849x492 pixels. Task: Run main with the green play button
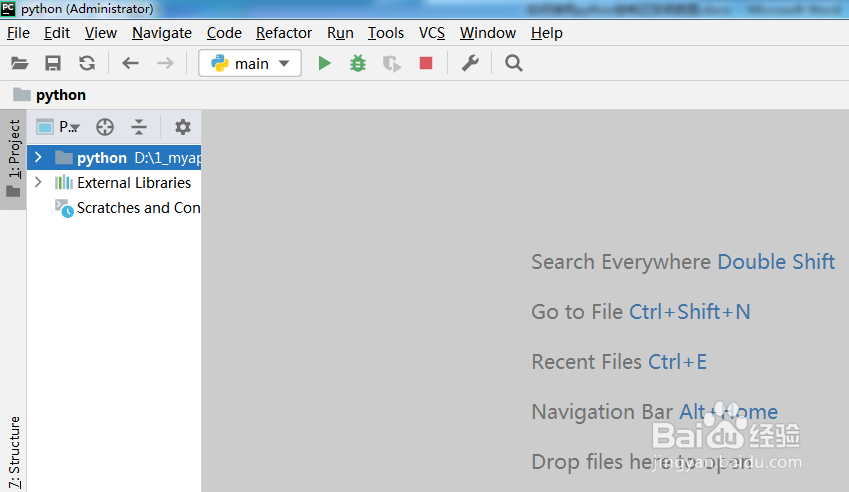pos(324,63)
